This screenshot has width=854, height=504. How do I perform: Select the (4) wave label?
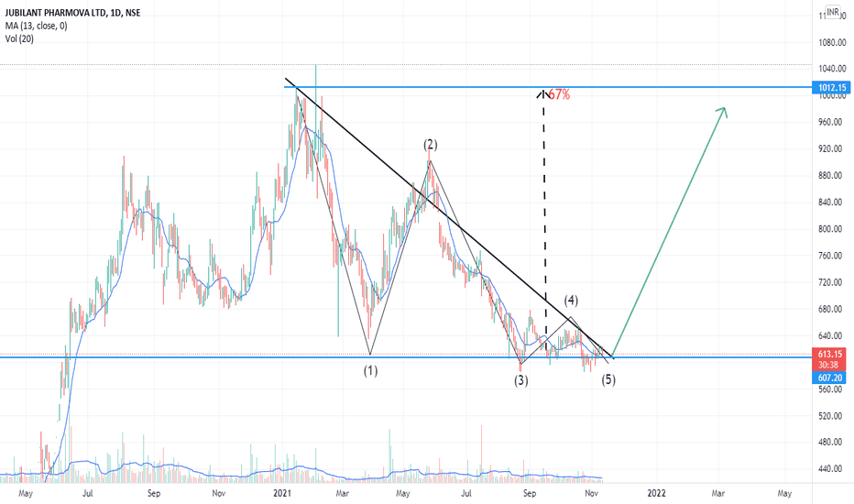(571, 301)
